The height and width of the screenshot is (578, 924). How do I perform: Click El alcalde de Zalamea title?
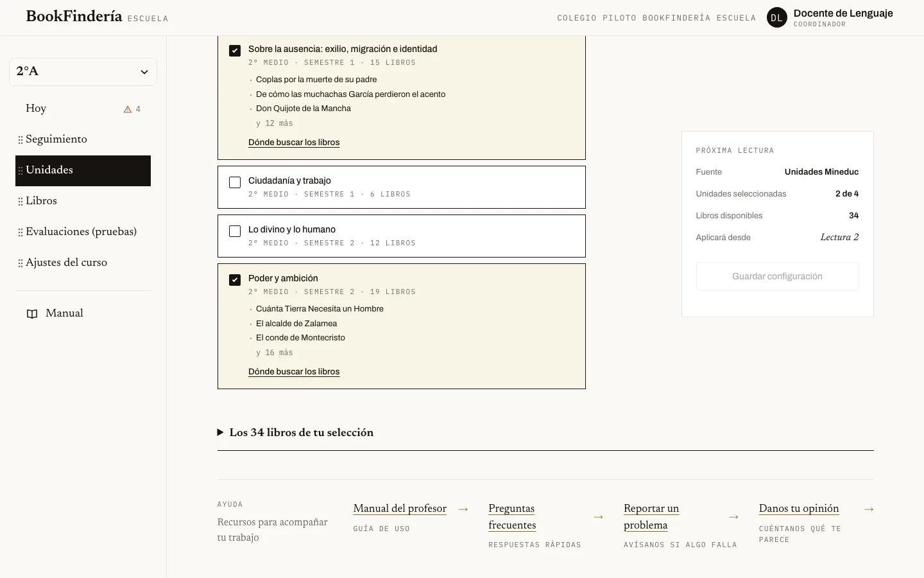pos(296,324)
